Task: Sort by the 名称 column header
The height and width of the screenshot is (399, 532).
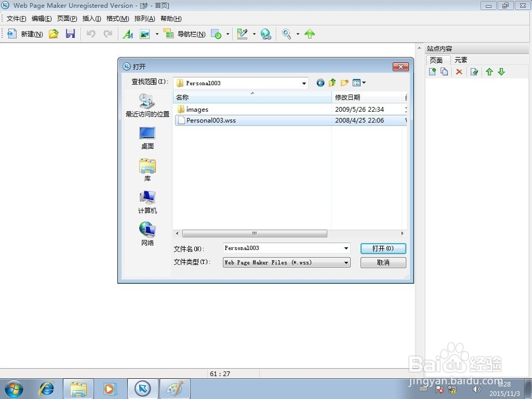Action: point(252,97)
